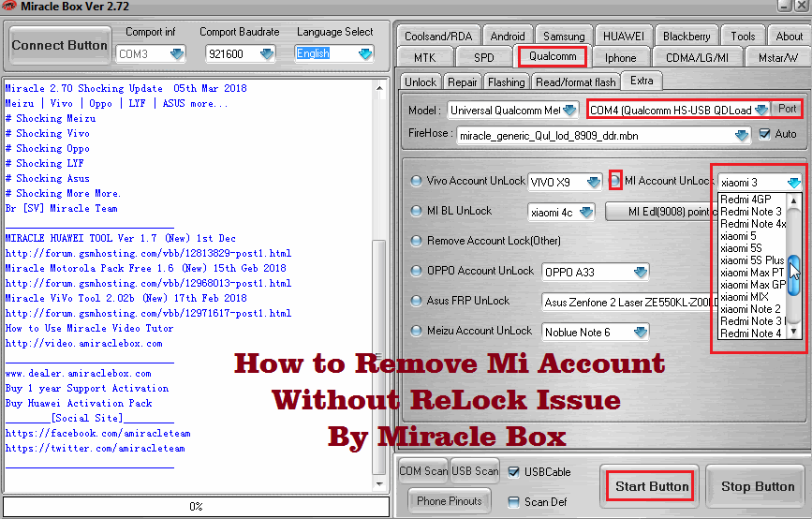Choose Redmi Note 4x in model list
Image resolution: width=812 pixels, height=519 pixels.
click(752, 224)
